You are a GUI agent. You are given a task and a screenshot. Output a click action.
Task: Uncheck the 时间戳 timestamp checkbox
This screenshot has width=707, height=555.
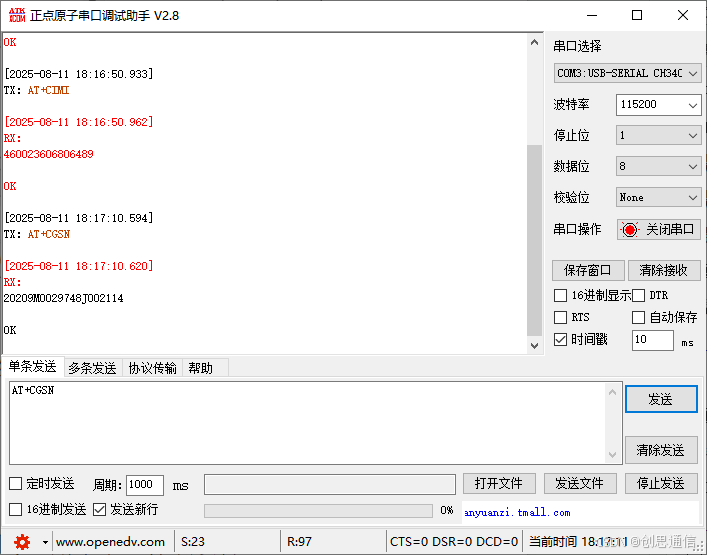(x=560, y=339)
